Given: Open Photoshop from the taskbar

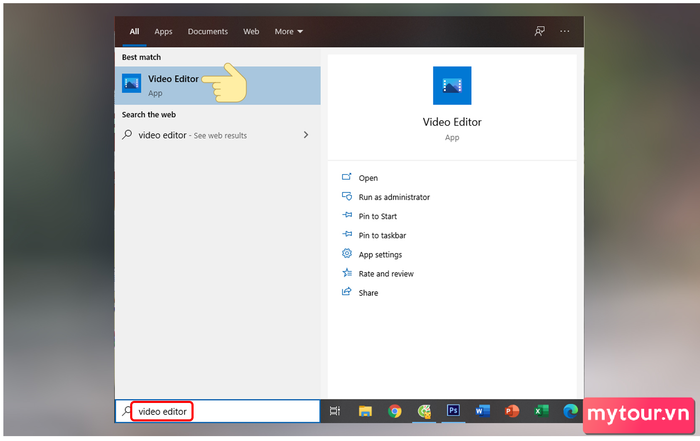Looking at the screenshot, I should click(x=453, y=410).
